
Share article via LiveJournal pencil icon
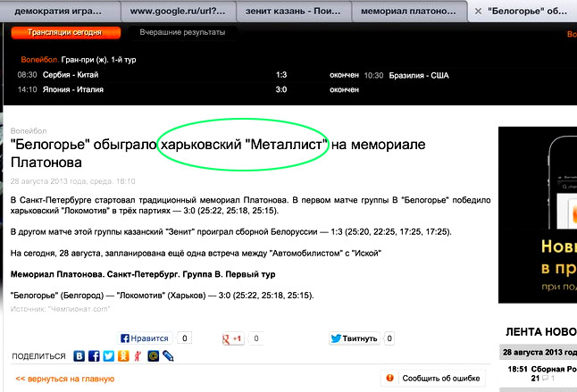coord(167,356)
